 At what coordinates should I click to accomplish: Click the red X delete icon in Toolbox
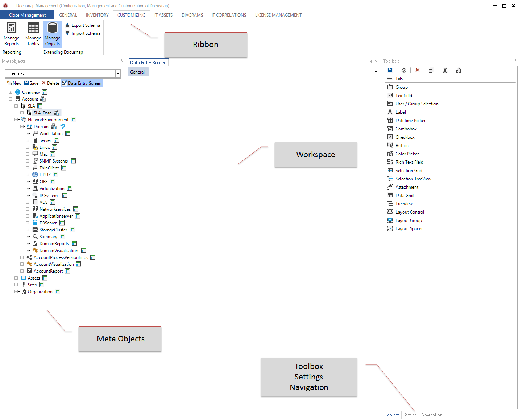point(418,70)
